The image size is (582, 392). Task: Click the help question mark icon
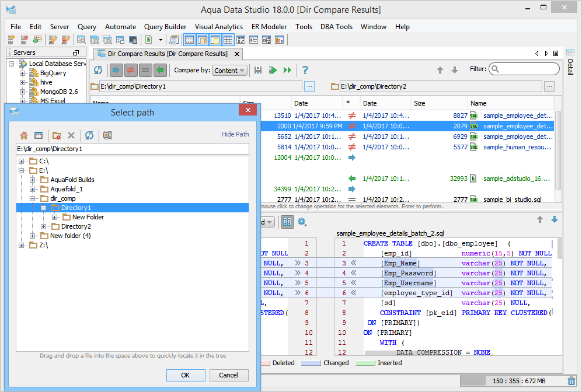(305, 70)
